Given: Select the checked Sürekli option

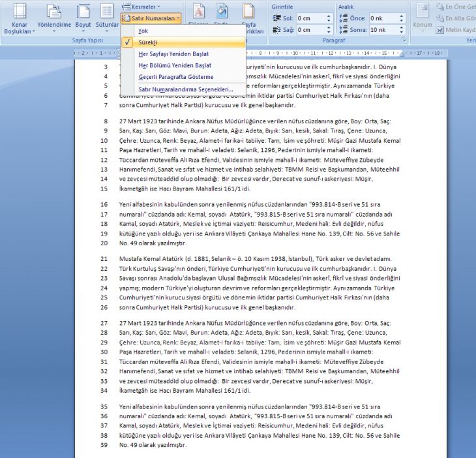Looking at the screenshot, I should pyautogui.click(x=183, y=42).
